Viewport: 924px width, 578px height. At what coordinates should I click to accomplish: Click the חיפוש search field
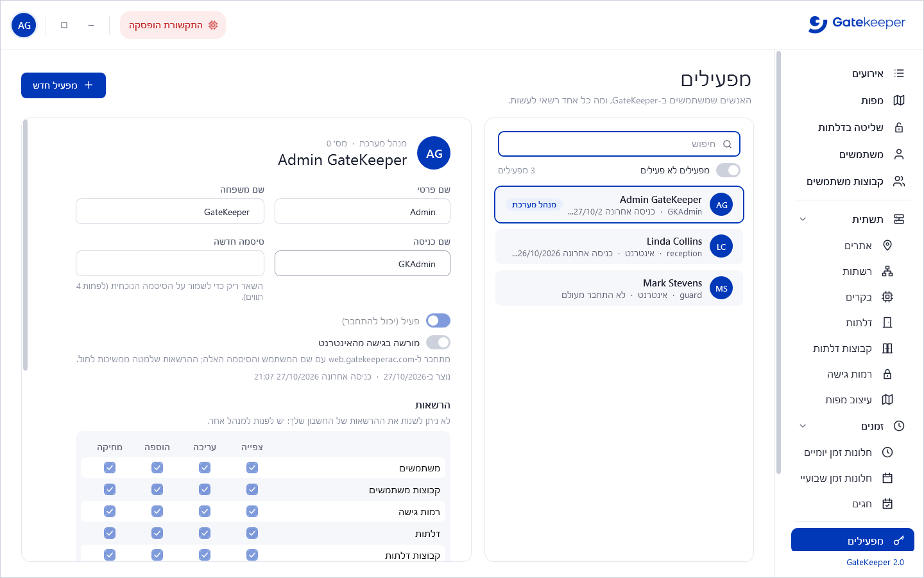[x=619, y=144]
